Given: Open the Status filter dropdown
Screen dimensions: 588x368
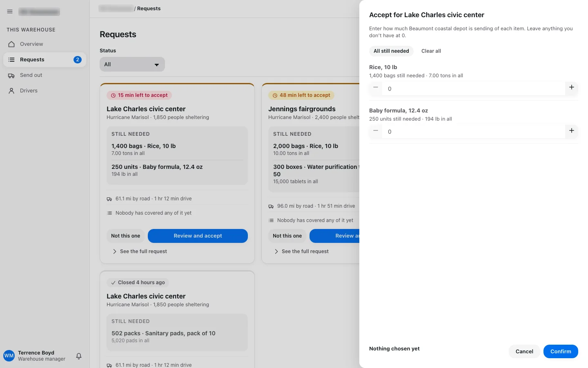Looking at the screenshot, I should (132, 64).
